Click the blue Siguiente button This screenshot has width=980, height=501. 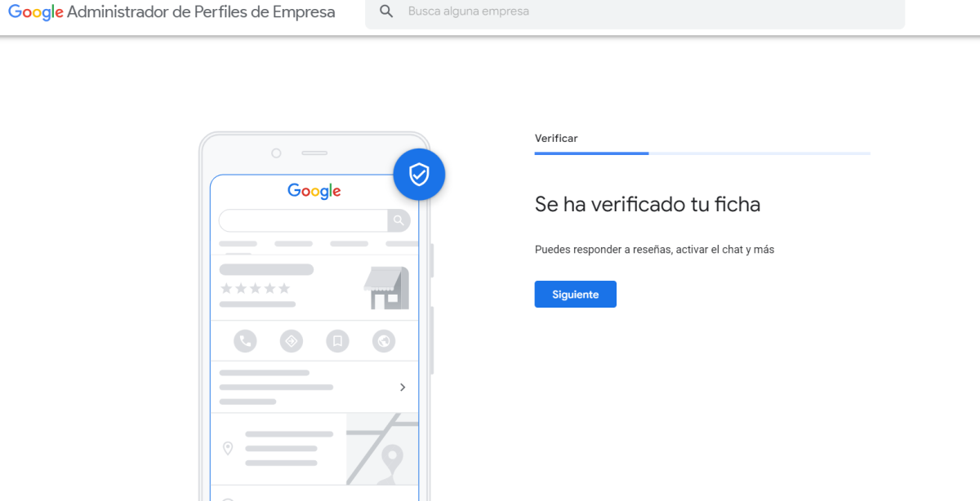[575, 295]
